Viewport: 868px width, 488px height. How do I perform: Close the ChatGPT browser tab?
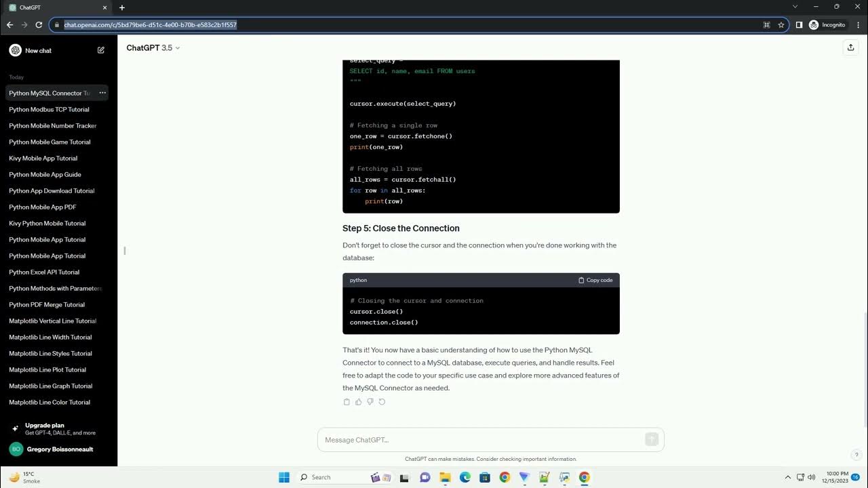pos(104,7)
